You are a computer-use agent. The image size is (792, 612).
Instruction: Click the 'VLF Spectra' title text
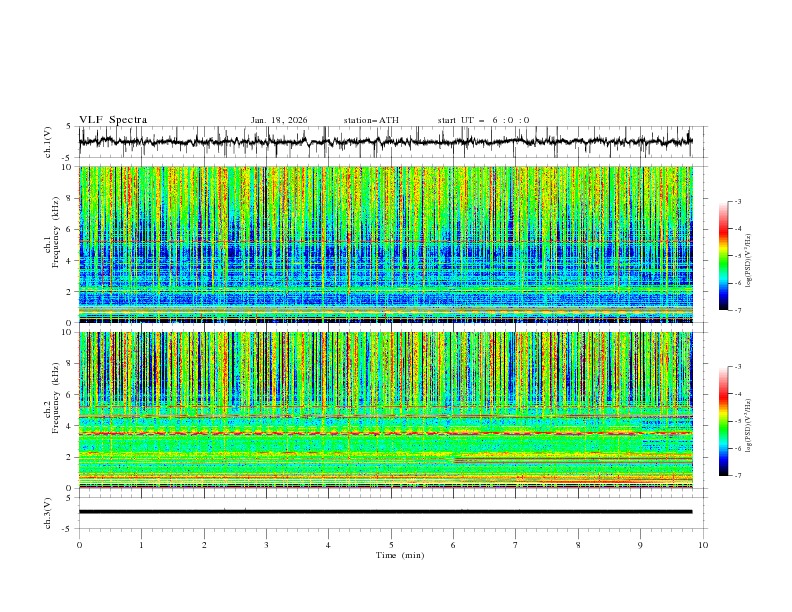[x=113, y=120]
